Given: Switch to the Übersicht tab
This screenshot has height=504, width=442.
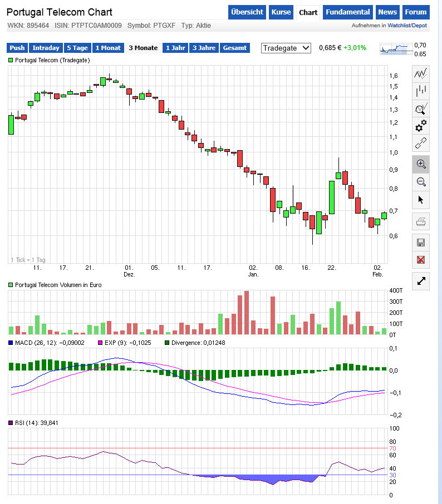Looking at the screenshot, I should click(247, 12).
